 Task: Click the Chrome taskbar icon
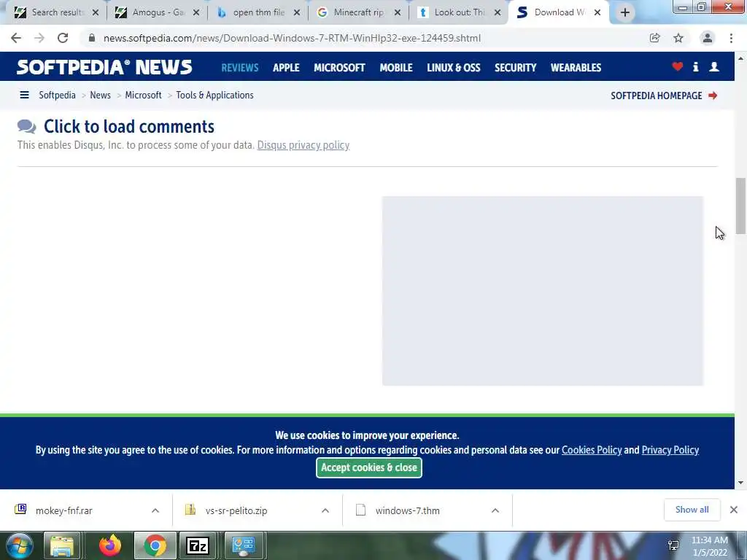click(x=155, y=545)
